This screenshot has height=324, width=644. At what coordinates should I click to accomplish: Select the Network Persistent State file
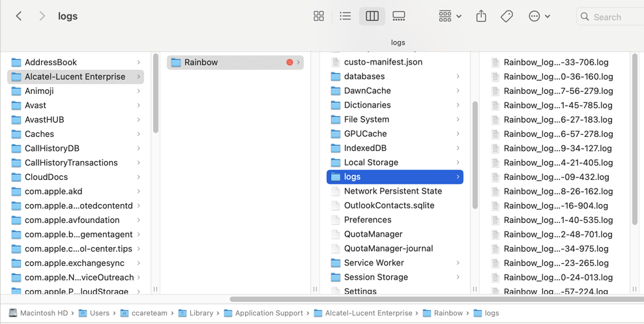(395, 191)
